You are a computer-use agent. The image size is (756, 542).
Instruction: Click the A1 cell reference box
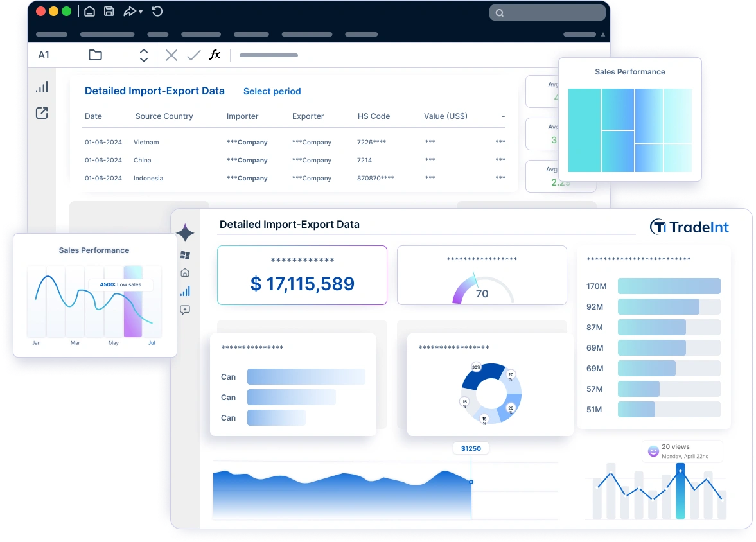44,55
